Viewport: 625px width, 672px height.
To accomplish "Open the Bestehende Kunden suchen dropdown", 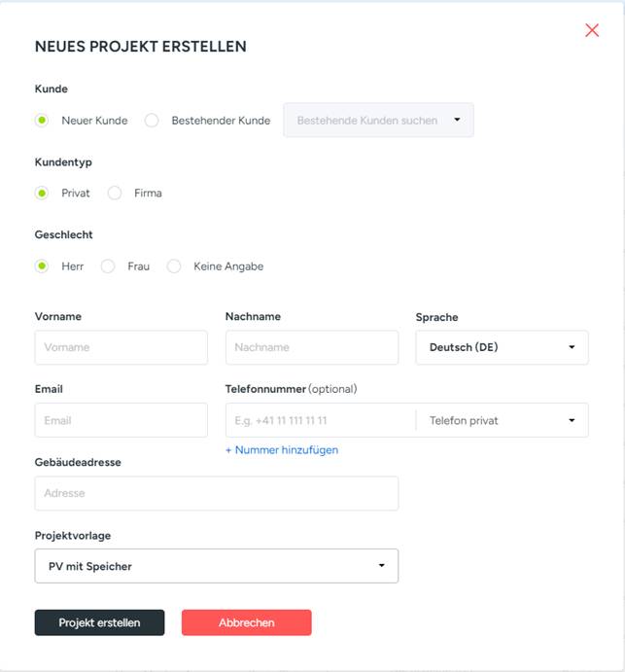I will click(x=378, y=121).
